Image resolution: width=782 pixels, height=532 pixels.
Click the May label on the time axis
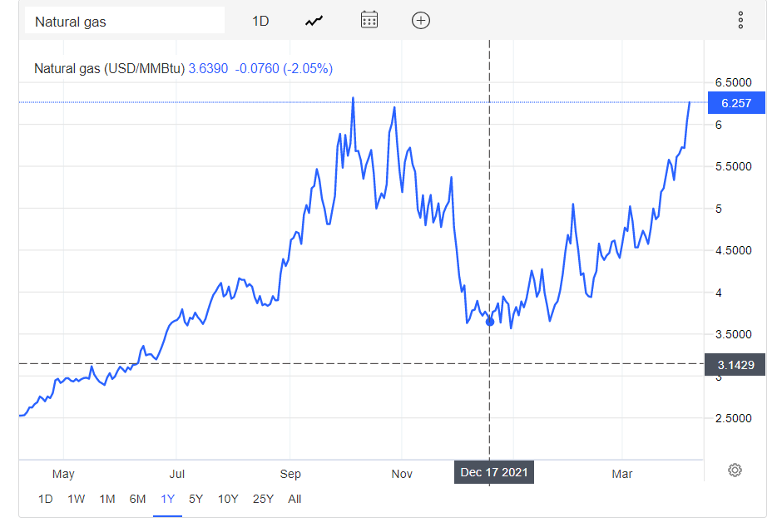pyautogui.click(x=63, y=474)
